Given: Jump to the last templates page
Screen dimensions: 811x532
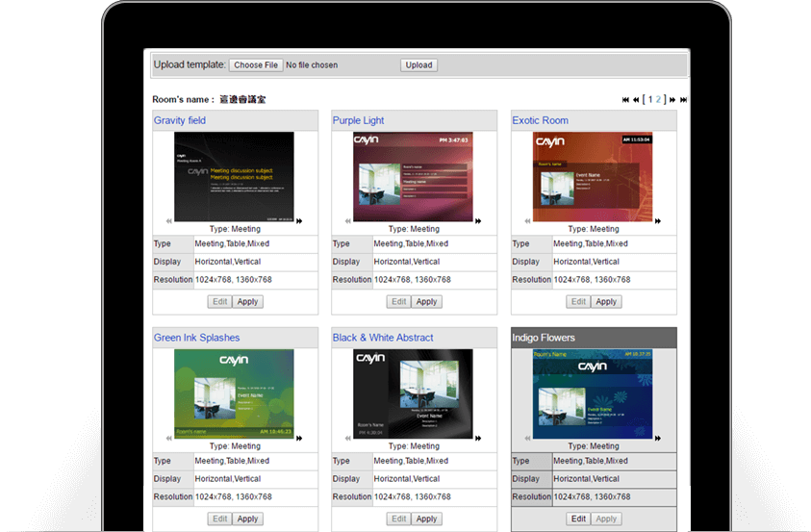Looking at the screenshot, I should tap(684, 99).
